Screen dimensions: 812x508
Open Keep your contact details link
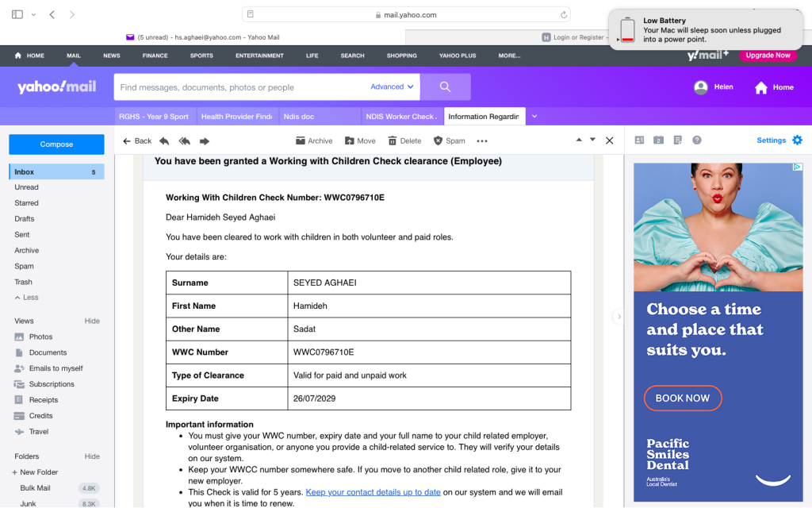373,492
